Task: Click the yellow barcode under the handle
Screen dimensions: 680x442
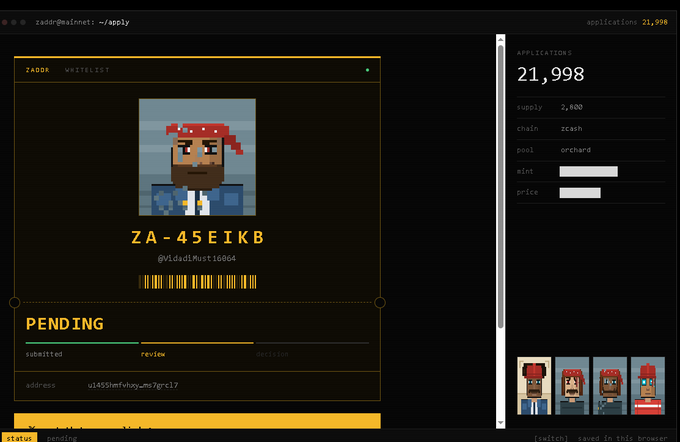Action: click(x=197, y=282)
